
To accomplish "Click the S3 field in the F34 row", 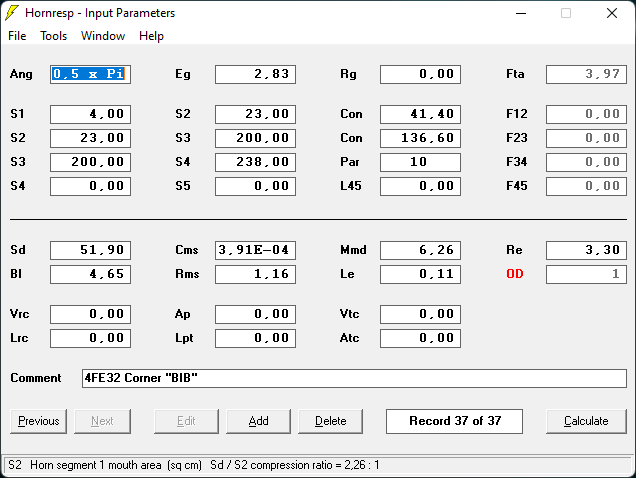I will coord(90,162).
